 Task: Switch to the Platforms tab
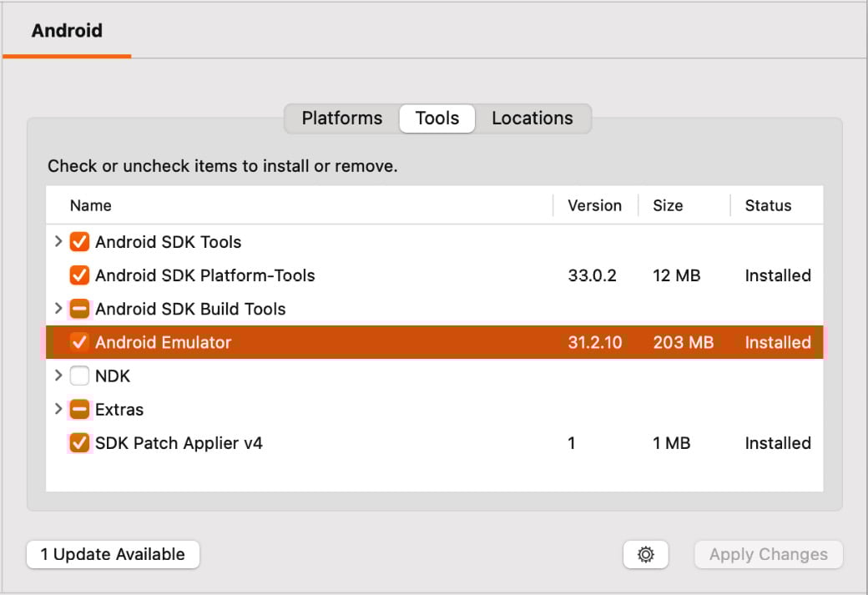(341, 118)
